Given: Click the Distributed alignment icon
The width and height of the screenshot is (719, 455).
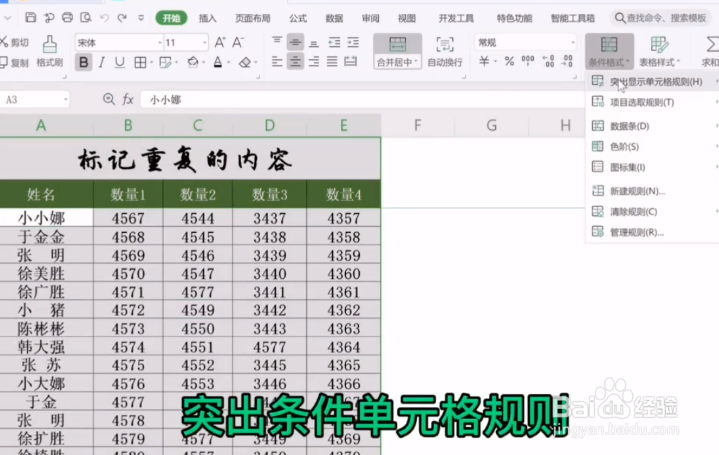Looking at the screenshot, I should 351,61.
